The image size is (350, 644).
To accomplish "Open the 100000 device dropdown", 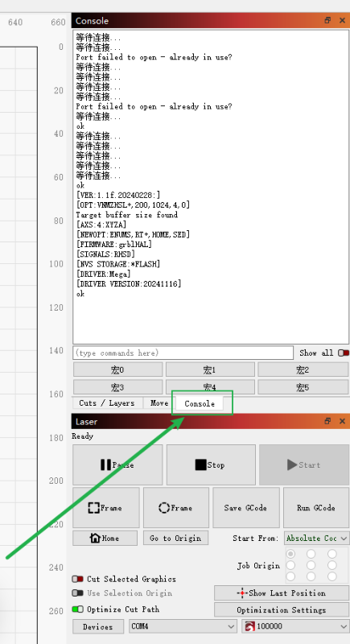I will (x=295, y=626).
